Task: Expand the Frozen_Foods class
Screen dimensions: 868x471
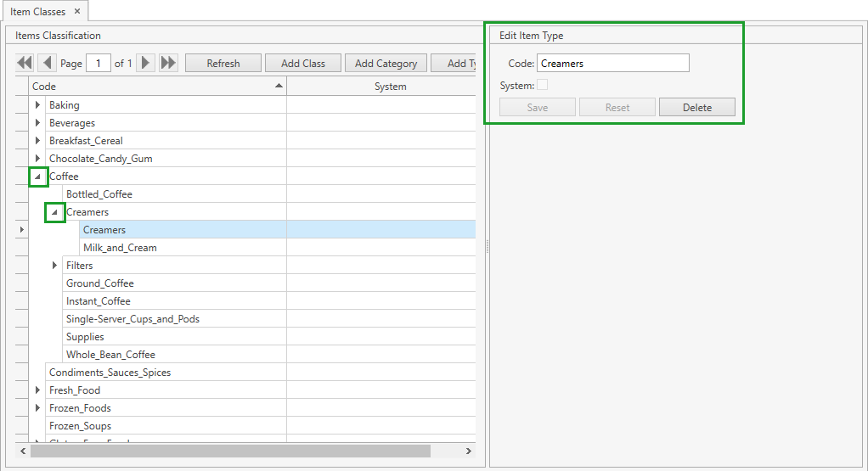Action: [37, 408]
